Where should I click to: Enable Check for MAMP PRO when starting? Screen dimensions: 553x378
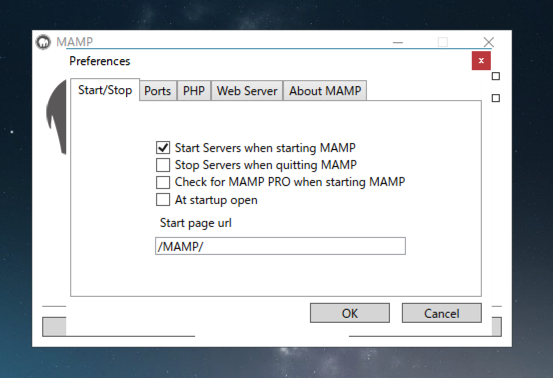pyautogui.click(x=163, y=182)
